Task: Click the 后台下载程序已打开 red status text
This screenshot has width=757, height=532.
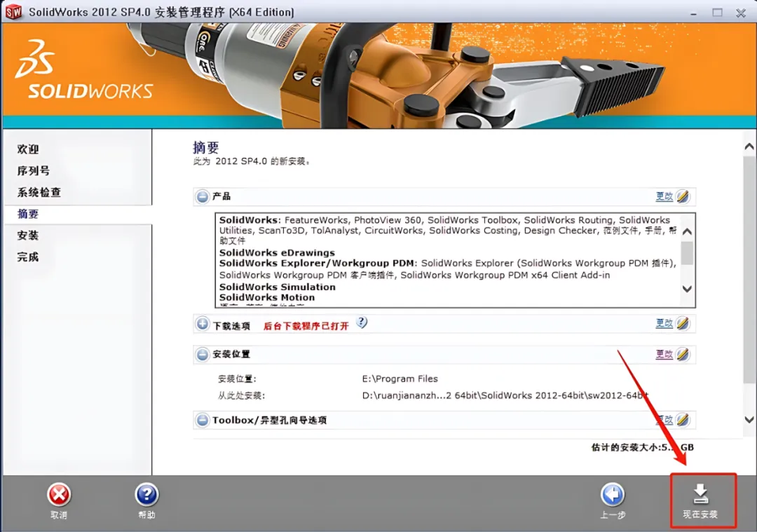Action: (306, 326)
